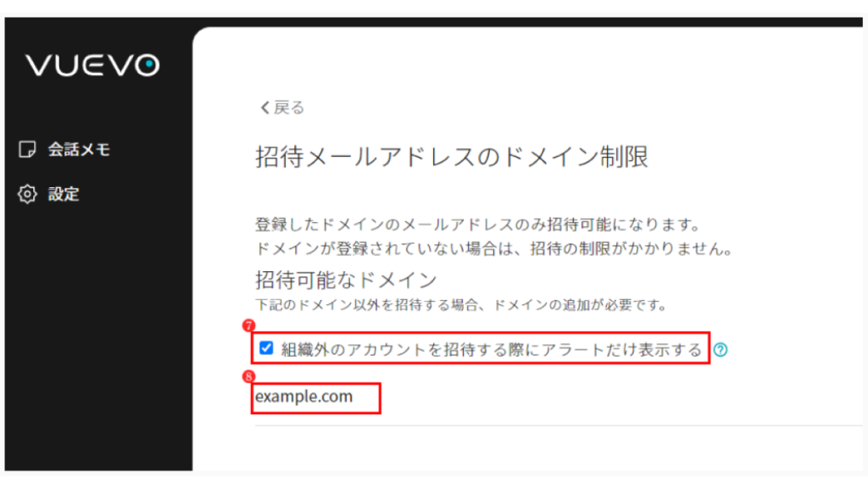The height and width of the screenshot is (488, 868).
Task: Select the example.com domain entry
Action: pyautogui.click(x=304, y=396)
